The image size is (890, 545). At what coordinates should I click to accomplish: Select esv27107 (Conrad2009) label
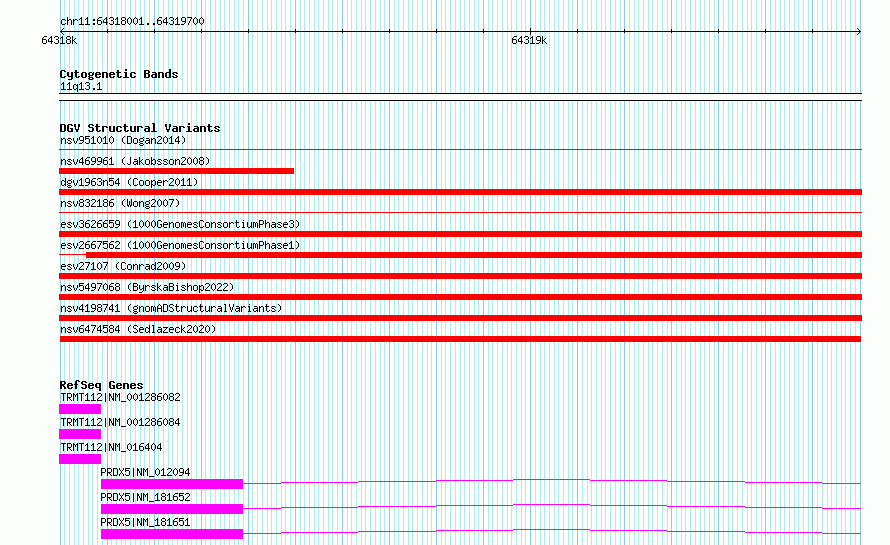[123, 266]
